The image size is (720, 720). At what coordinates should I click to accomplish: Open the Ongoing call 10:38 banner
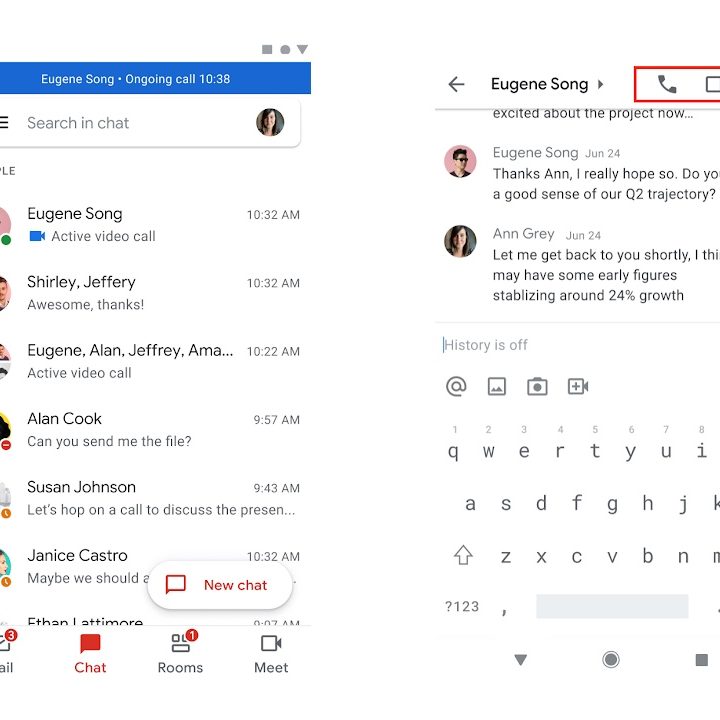[x=155, y=79]
